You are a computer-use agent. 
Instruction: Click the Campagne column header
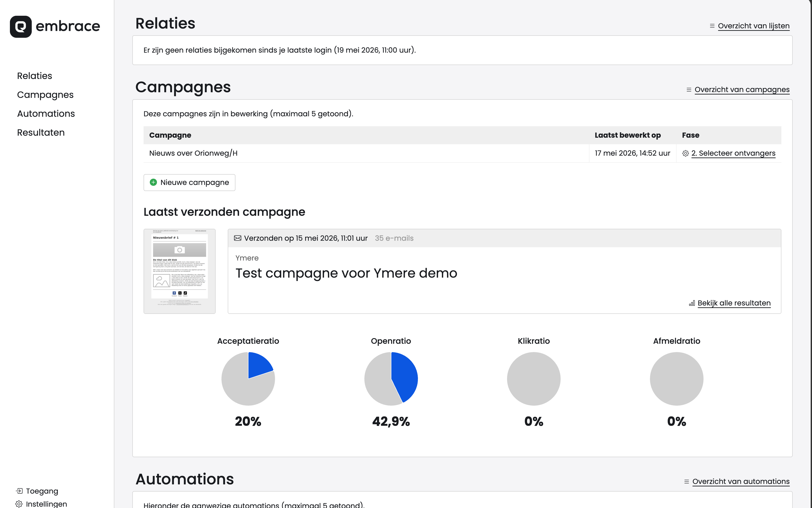170,135
